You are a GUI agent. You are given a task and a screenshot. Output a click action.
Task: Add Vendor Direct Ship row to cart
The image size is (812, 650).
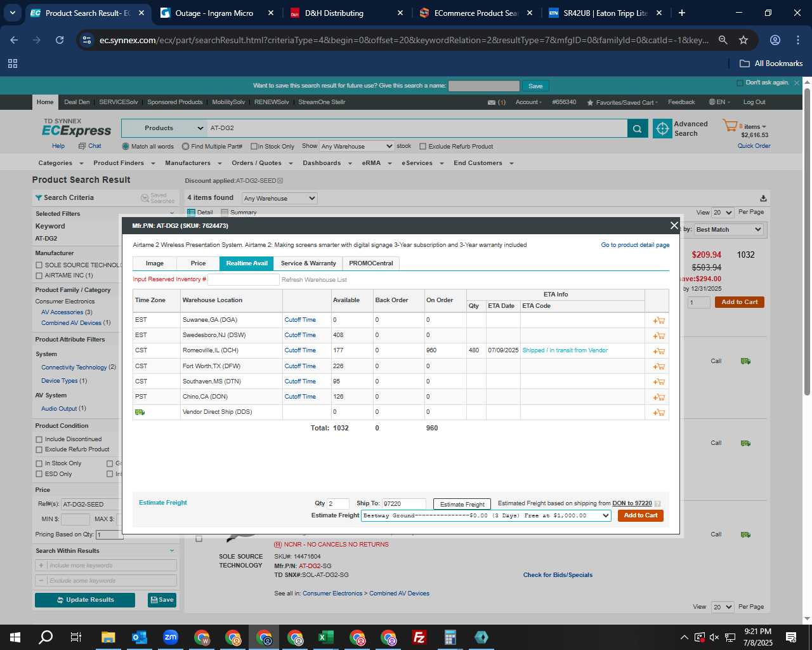(x=658, y=413)
